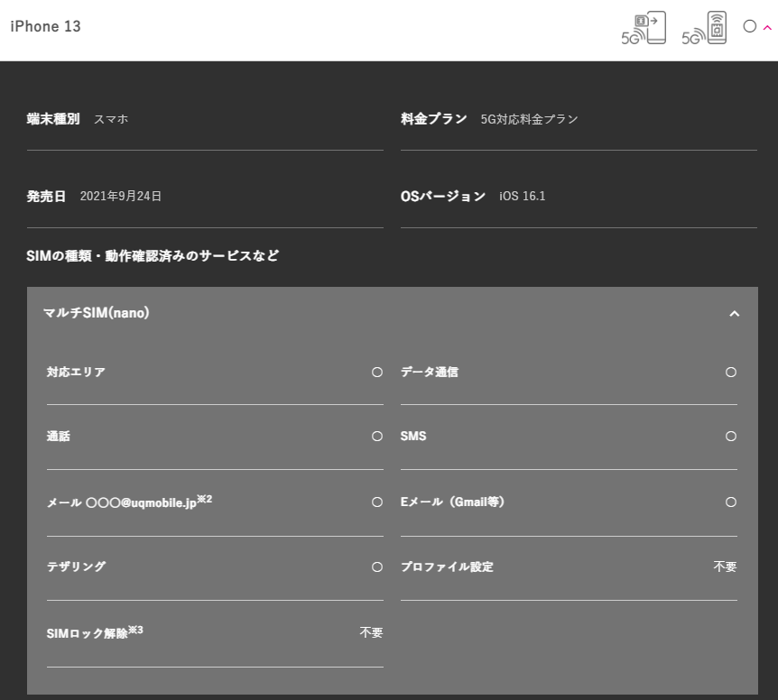Click the iOS 16.1 value
The width and height of the screenshot is (778, 700).
[522, 197]
